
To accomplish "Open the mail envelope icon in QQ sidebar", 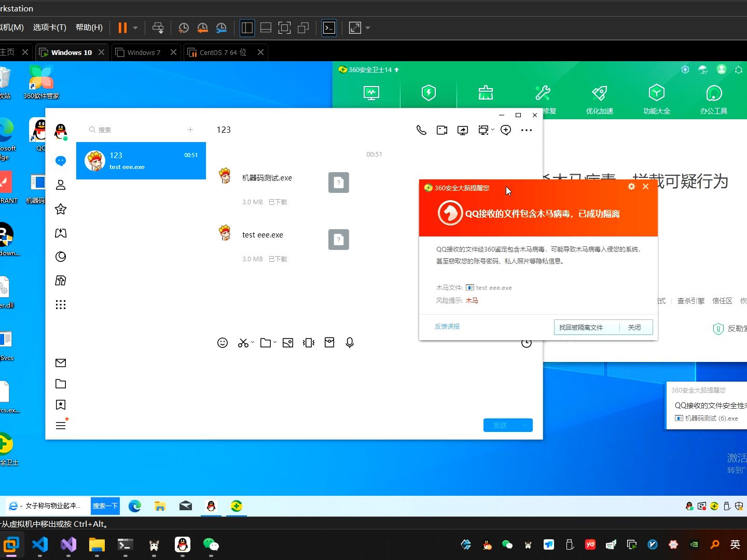I will [x=61, y=363].
